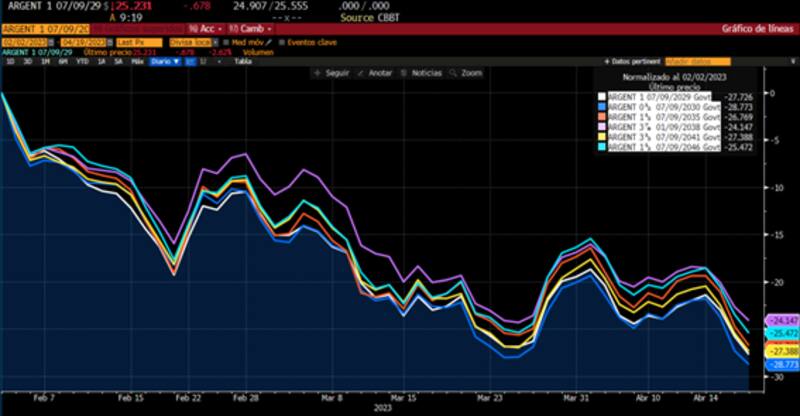
Task: Select the blue line chart type icon
Action: [x=189, y=61]
